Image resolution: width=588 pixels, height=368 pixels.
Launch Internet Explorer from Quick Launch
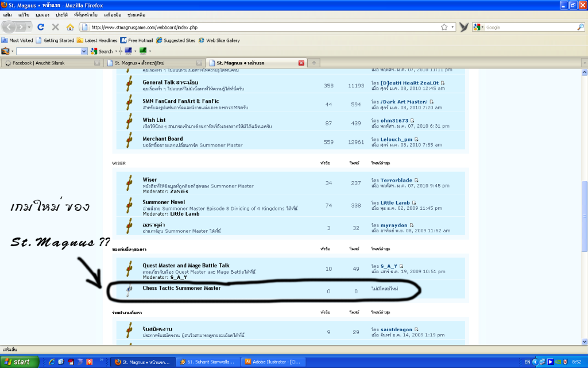(x=52, y=362)
